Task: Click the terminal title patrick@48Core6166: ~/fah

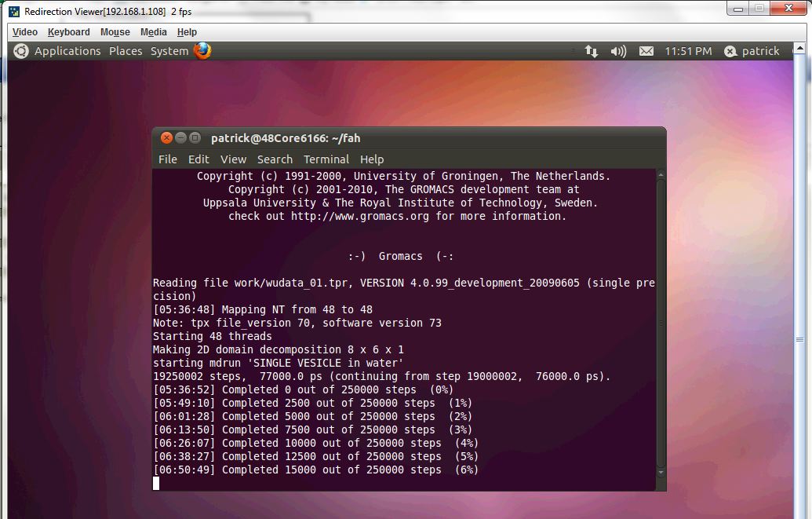Action: click(x=286, y=138)
